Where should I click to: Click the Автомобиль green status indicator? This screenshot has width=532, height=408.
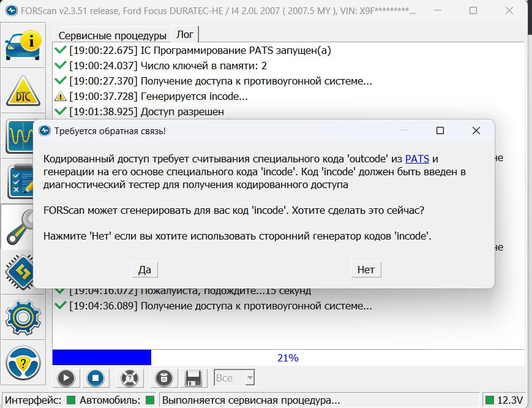(x=150, y=400)
